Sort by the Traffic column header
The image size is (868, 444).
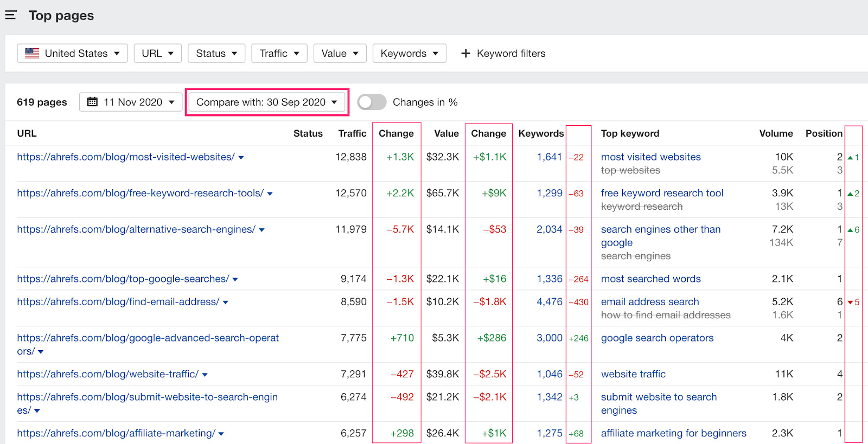coord(352,133)
